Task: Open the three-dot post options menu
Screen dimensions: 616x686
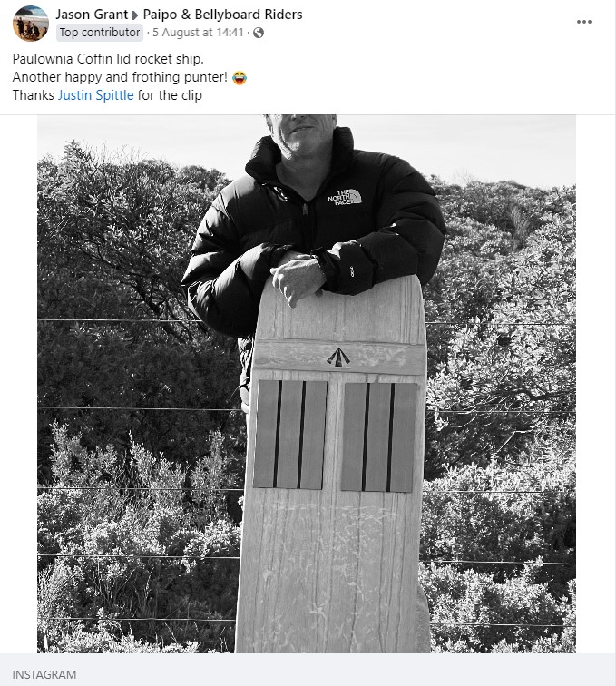Action: coord(583,22)
